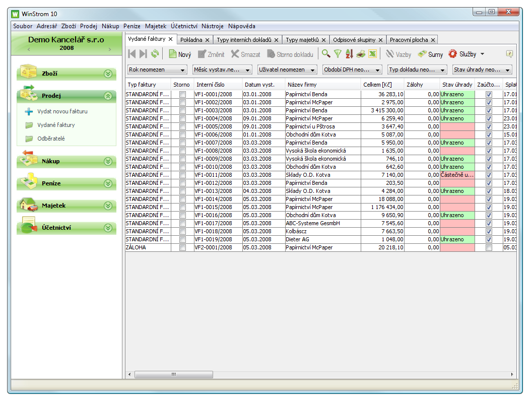The image size is (532, 403).
Task: Close the Typy majetků tab
Action: [x=323, y=40]
